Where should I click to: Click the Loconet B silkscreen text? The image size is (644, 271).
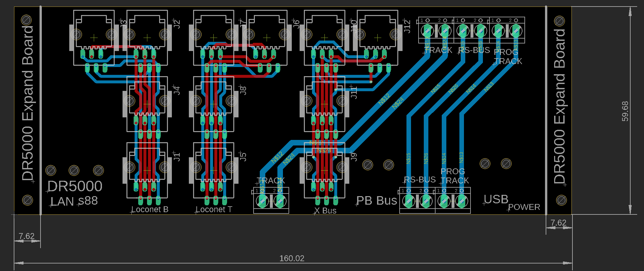coord(150,209)
